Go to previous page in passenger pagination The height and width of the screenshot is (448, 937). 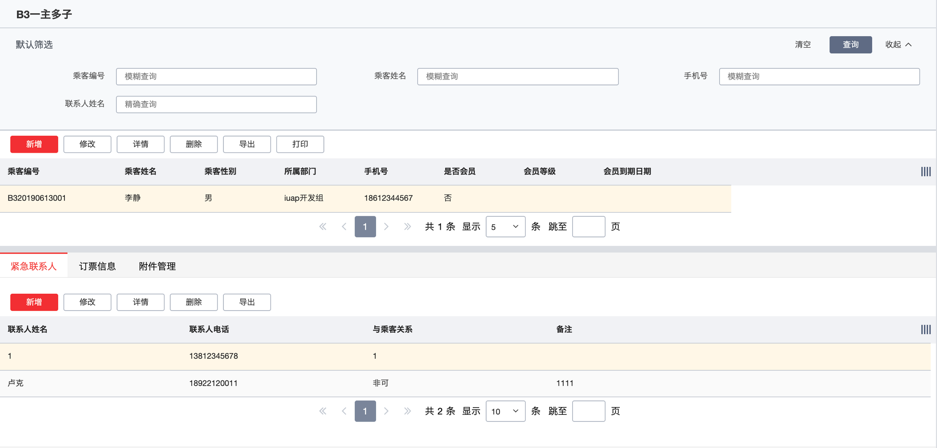click(x=344, y=227)
